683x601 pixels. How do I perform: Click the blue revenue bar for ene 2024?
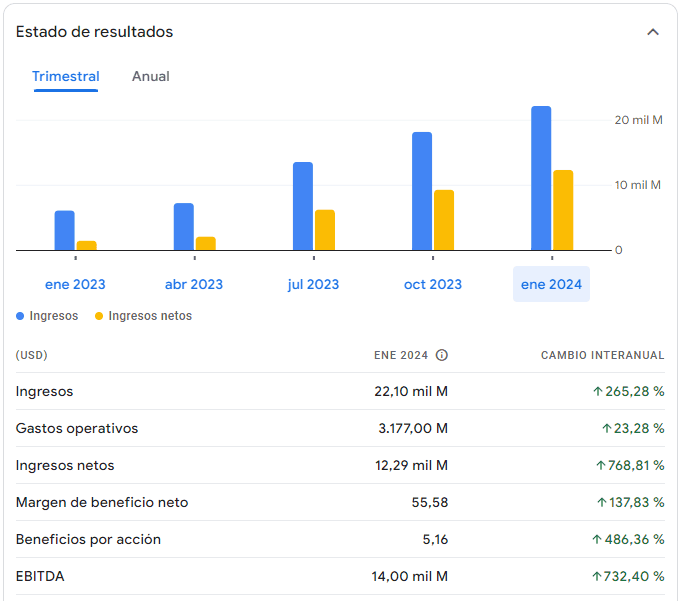pyautogui.click(x=541, y=178)
